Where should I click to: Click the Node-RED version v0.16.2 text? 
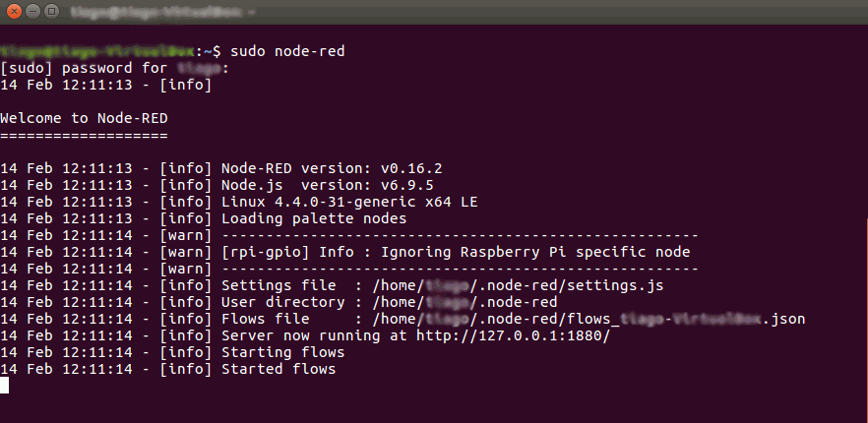333,168
